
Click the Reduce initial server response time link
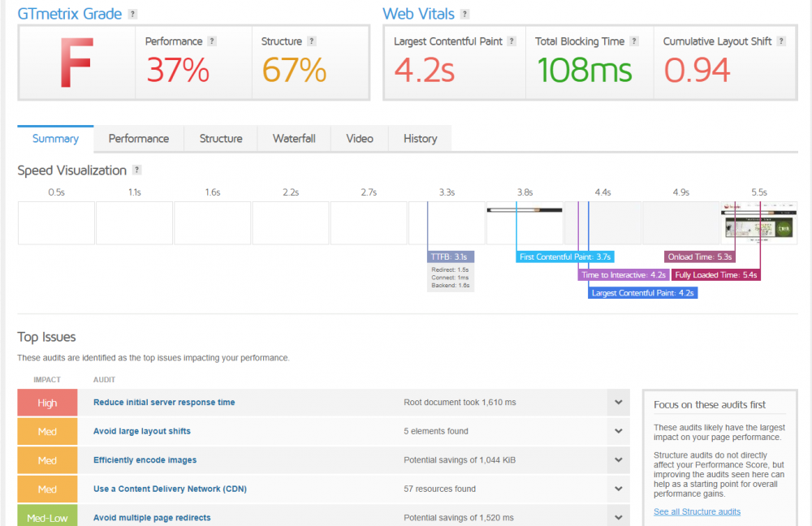164,403
